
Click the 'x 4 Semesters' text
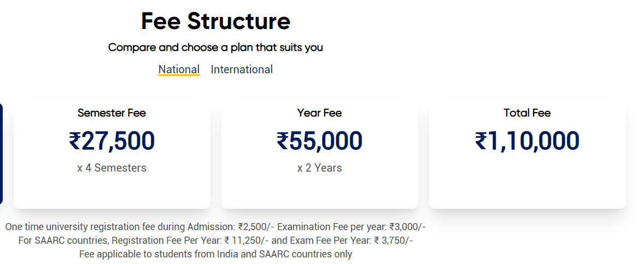point(112,168)
